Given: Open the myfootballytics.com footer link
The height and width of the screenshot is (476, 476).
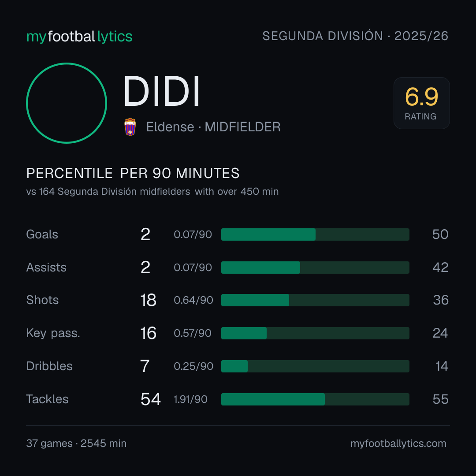Looking at the screenshot, I should pyautogui.click(x=398, y=443).
